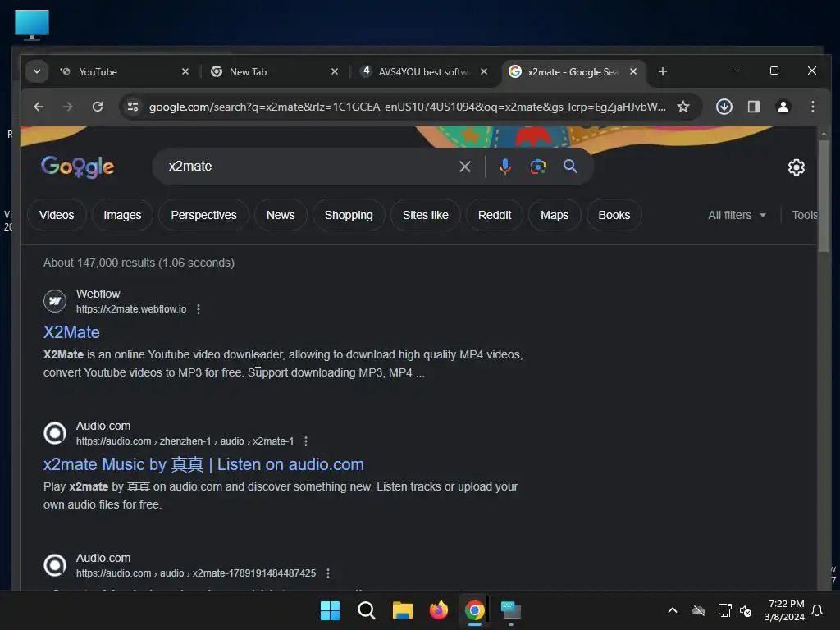Launch Firefox from taskbar
This screenshot has height=630, width=840.
[x=439, y=610]
